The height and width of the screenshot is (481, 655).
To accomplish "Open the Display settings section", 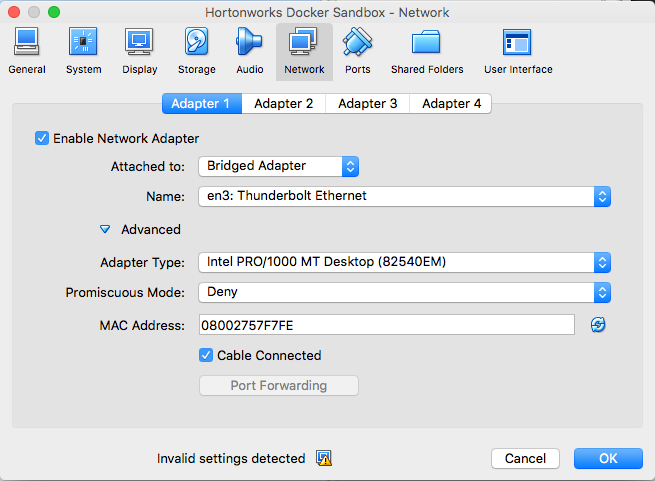I will 140,51.
